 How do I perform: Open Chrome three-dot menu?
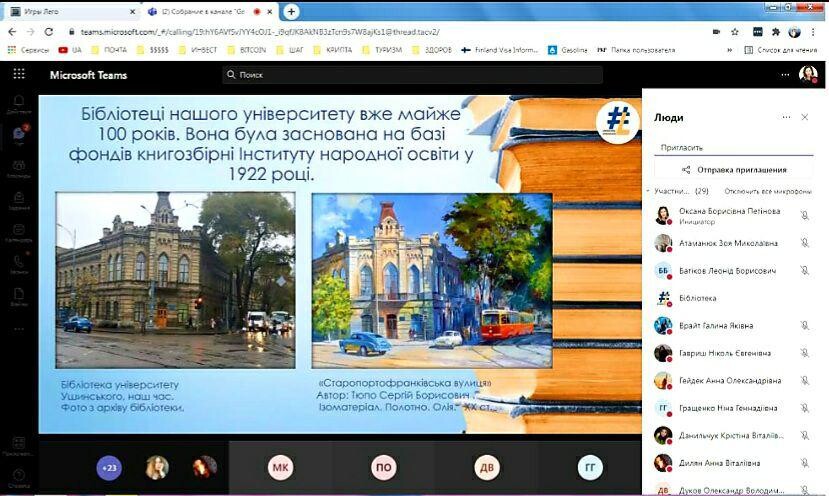tap(813, 32)
